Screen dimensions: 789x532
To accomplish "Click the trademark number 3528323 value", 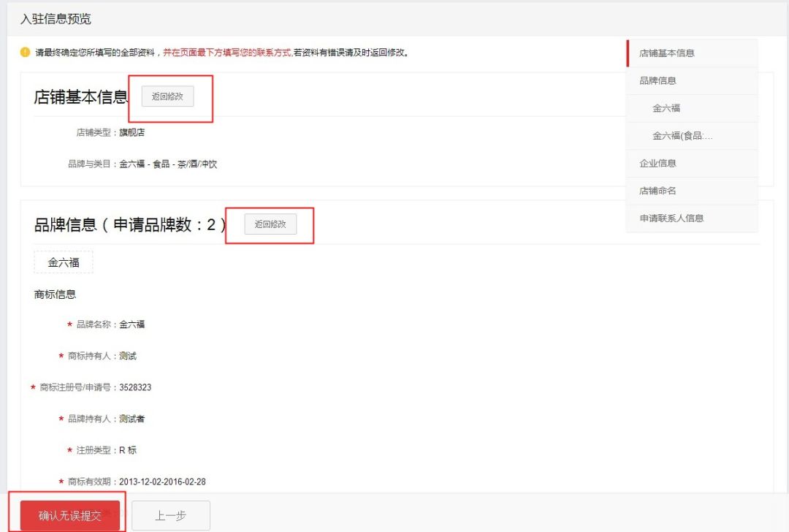I will point(135,387).
